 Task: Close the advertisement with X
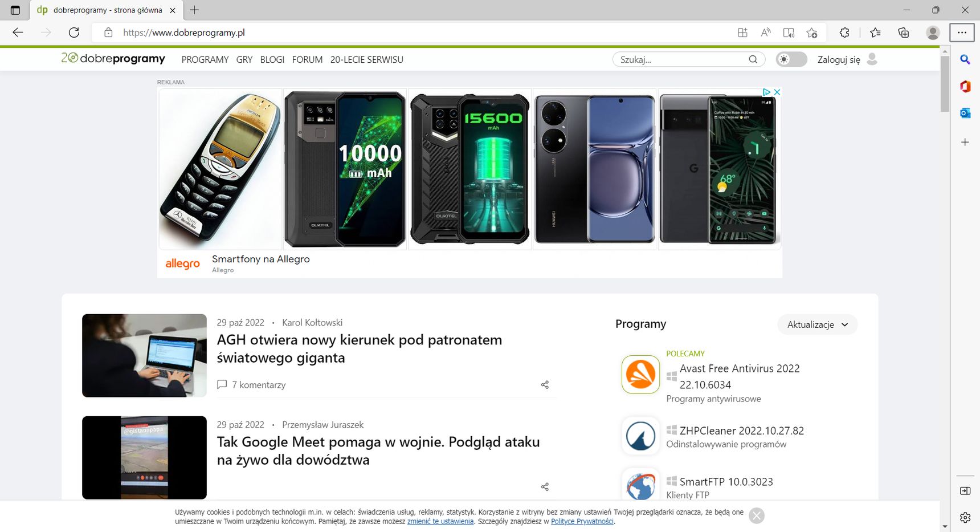[777, 92]
